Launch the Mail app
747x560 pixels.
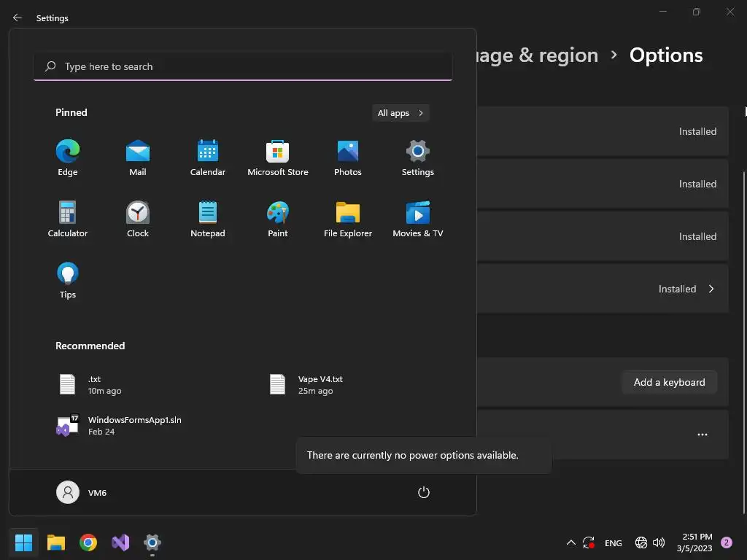tap(138, 158)
